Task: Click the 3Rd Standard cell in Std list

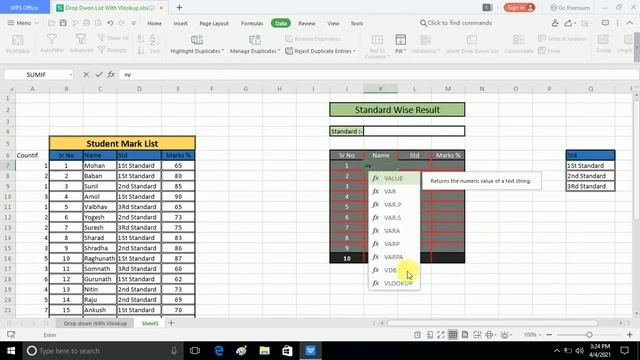Action: tap(590, 186)
